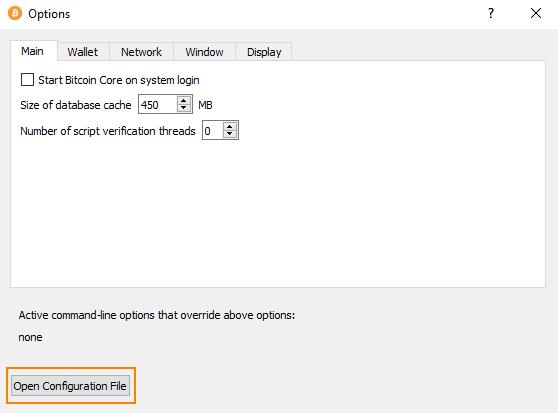558x413 pixels.
Task: Click the 'none' command-line options text
Action: click(31, 337)
